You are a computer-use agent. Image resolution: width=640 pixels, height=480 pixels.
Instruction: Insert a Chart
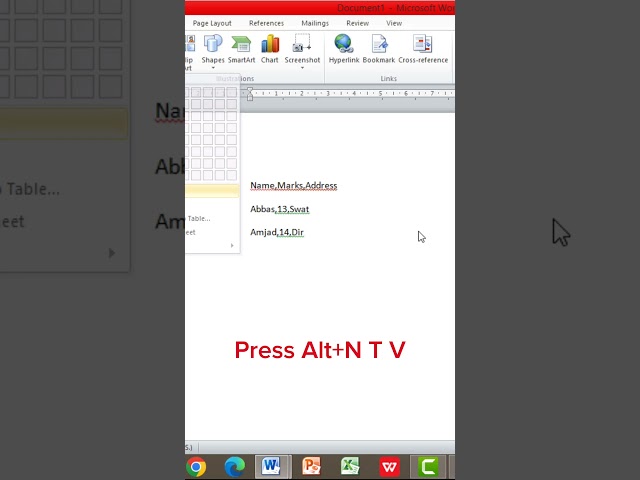point(269,49)
